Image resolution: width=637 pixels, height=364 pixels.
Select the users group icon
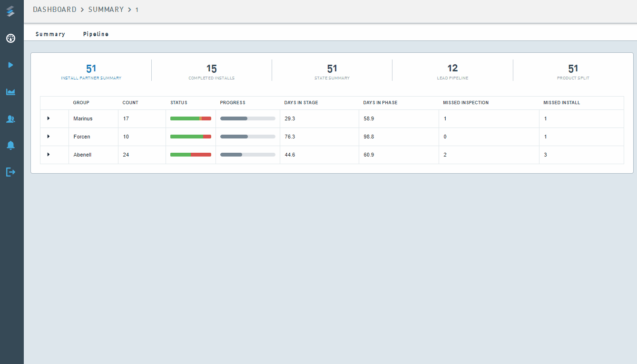coord(10,119)
